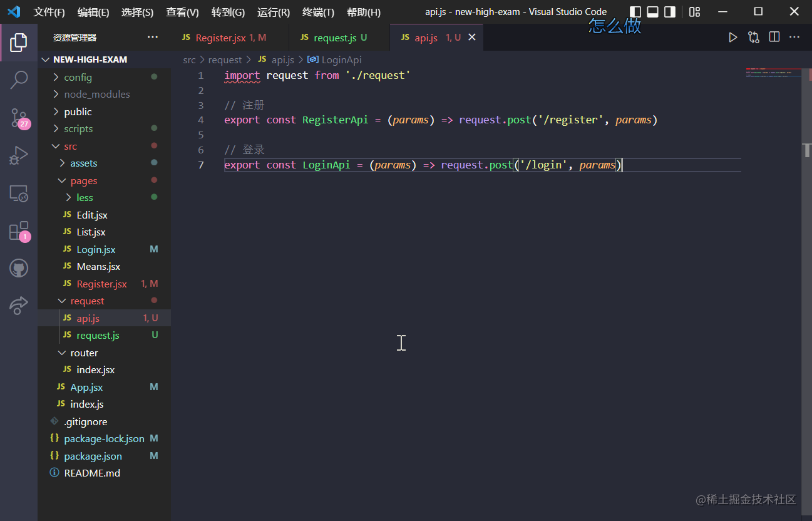The height and width of the screenshot is (521, 812).
Task: Expand the node_modules folder
Action: [x=96, y=95]
